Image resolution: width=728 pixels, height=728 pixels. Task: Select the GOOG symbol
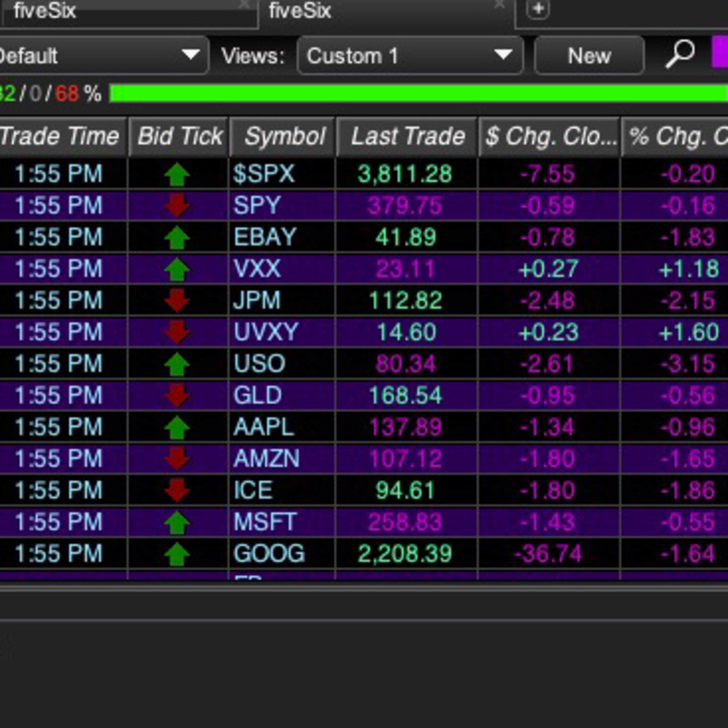click(269, 554)
